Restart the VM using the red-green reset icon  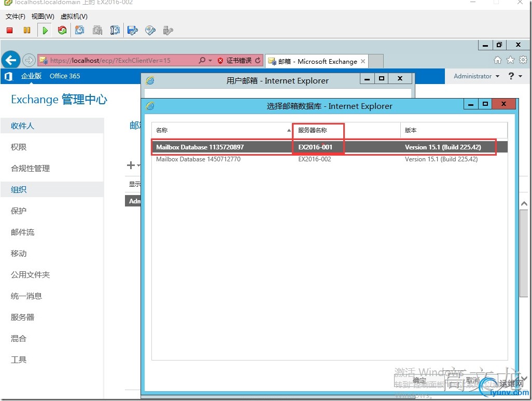62,31
